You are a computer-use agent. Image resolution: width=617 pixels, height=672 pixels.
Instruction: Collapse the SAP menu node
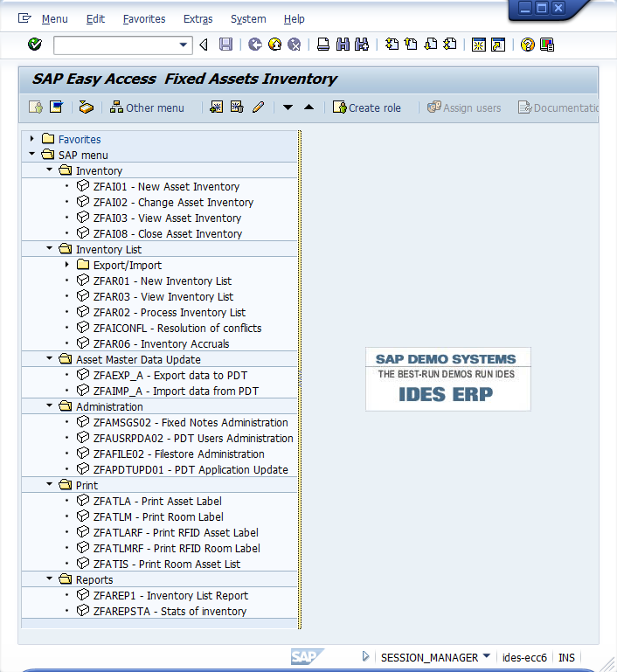(x=31, y=154)
